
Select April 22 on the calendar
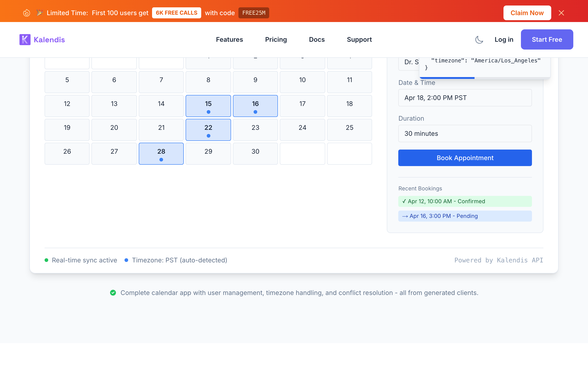[208, 130]
